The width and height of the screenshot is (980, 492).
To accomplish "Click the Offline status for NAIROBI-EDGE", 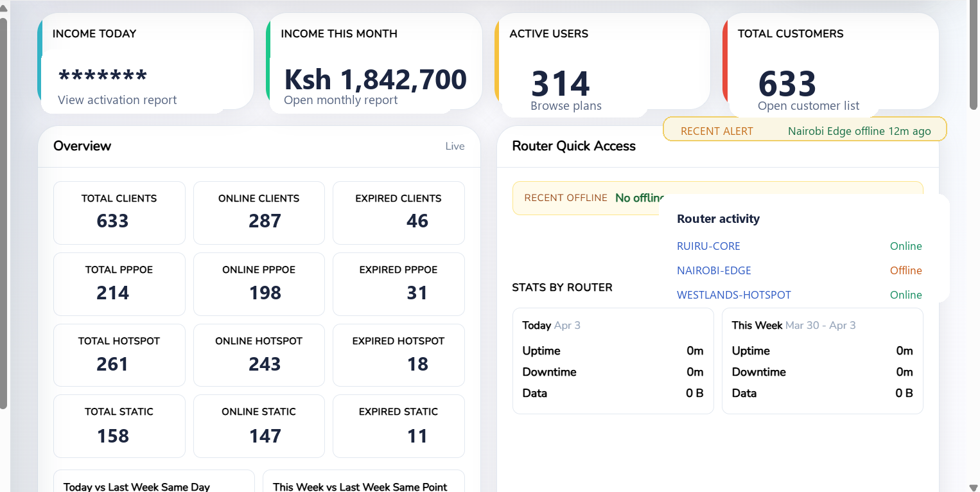I will (x=906, y=270).
